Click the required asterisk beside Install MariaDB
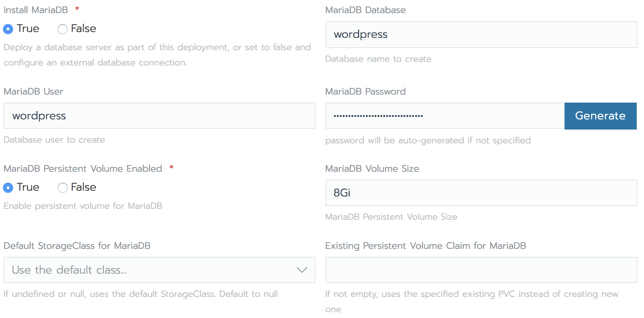Screen dimensions: 644x318 (76, 9)
